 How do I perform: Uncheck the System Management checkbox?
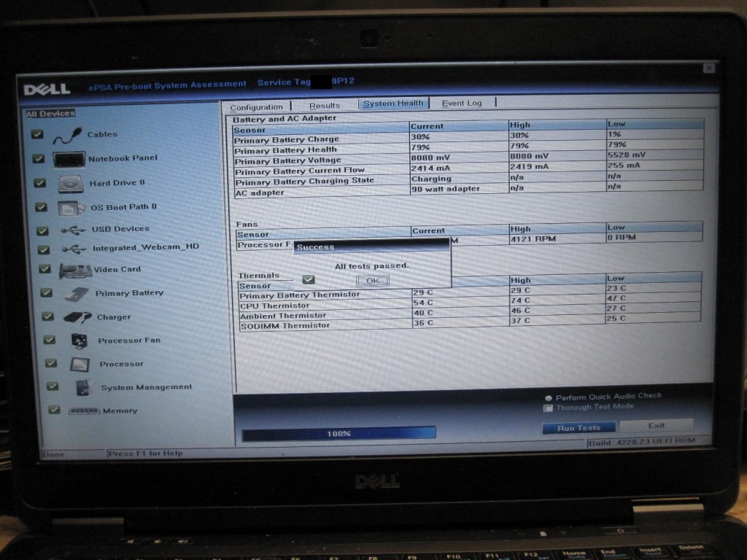pyautogui.click(x=53, y=386)
